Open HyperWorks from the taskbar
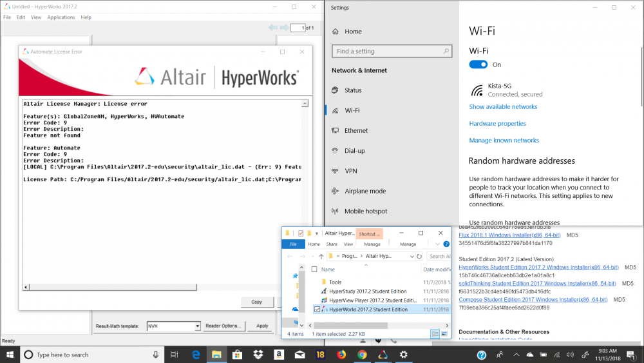Image resolution: width=644 pixels, height=363 pixels. pyautogui.click(x=383, y=355)
